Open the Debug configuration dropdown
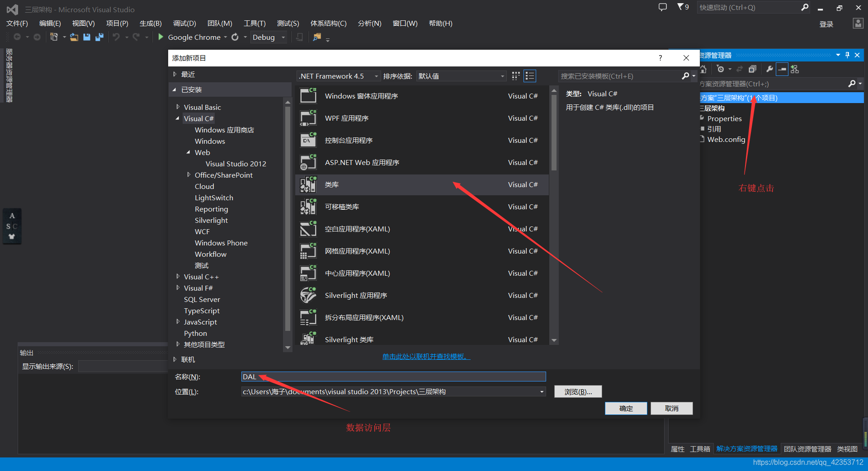 point(269,37)
